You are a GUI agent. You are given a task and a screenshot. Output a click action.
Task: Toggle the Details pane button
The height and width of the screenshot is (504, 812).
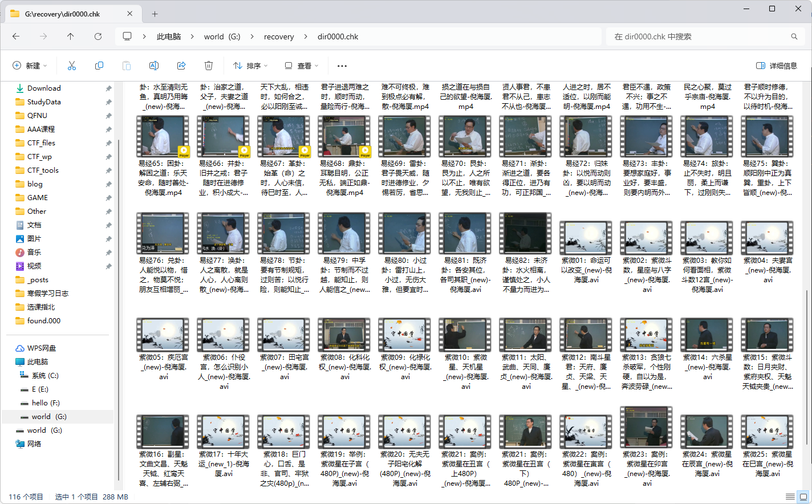pos(776,66)
